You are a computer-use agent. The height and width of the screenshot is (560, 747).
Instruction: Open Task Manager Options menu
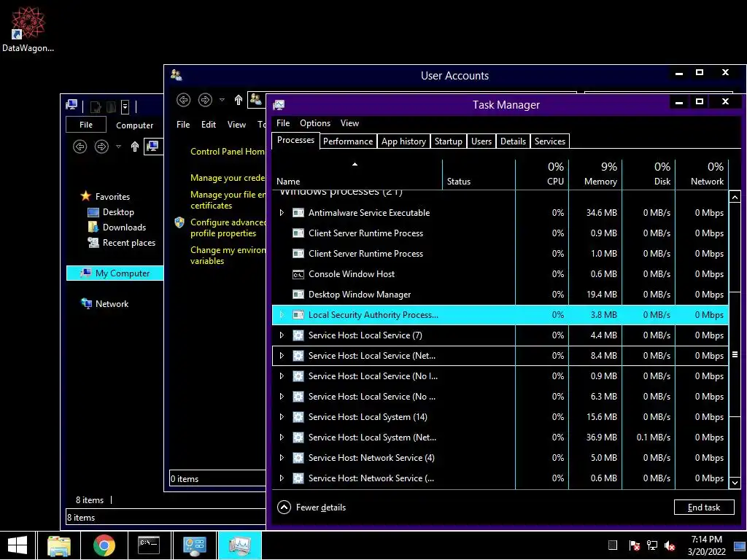pos(315,122)
